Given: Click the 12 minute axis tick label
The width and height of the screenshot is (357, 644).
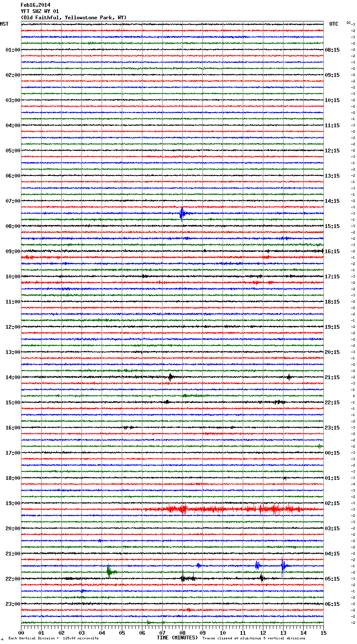Looking at the screenshot, I should click(263, 633).
